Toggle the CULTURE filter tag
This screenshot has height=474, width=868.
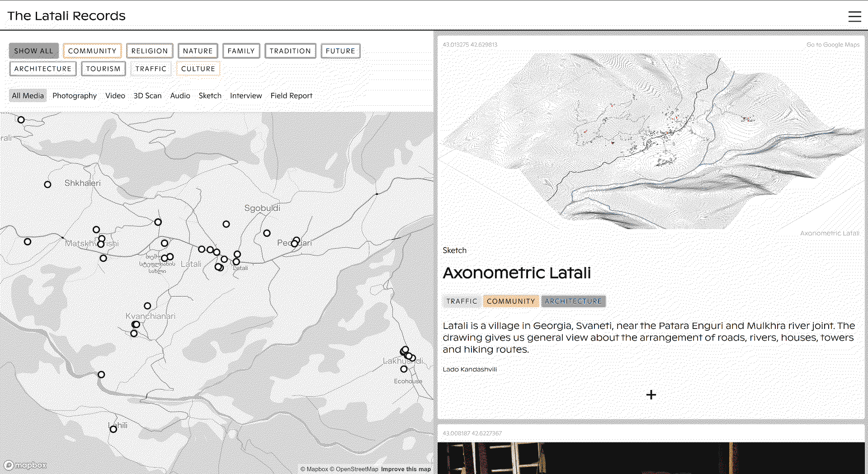tap(198, 69)
